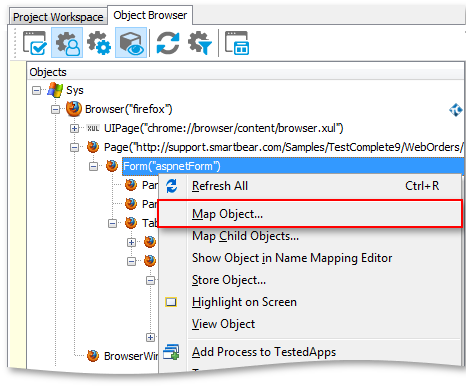Switch to the Project Workspace tab
Image resolution: width=466 pixels, height=388 pixels.
pyautogui.click(x=58, y=17)
